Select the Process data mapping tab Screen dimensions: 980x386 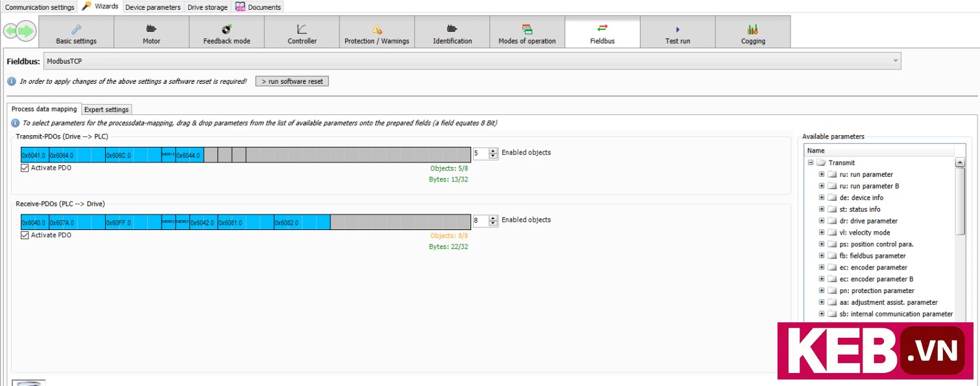click(x=44, y=109)
